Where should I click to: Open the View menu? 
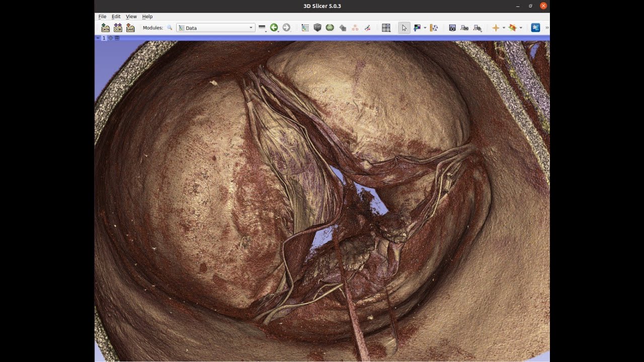131,17
